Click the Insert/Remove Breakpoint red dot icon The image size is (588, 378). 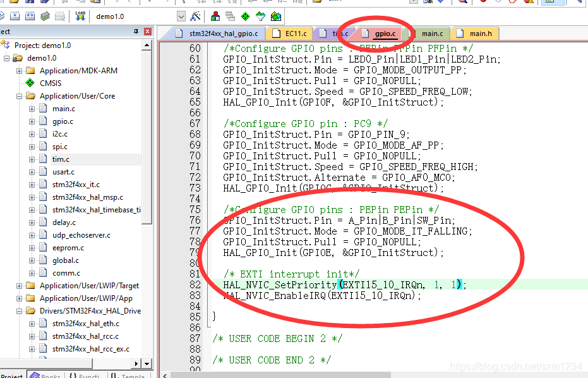coord(484,3)
